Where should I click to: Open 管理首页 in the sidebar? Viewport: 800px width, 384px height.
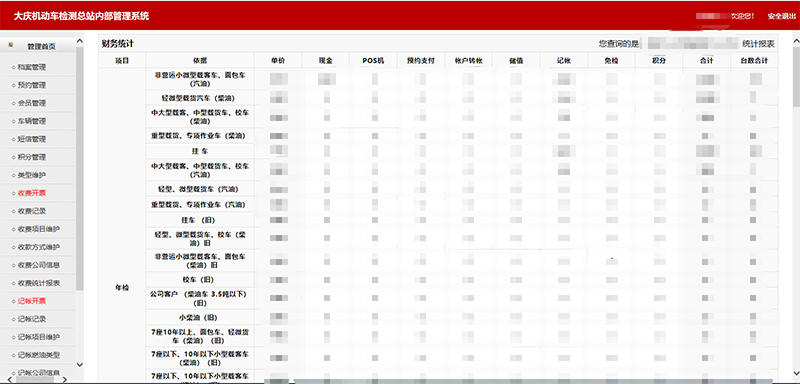[x=41, y=46]
